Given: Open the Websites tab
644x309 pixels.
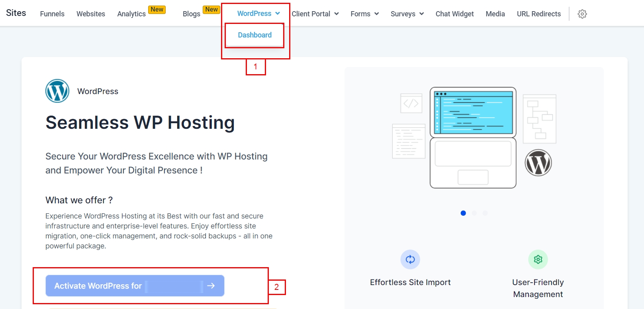Looking at the screenshot, I should 91,14.
